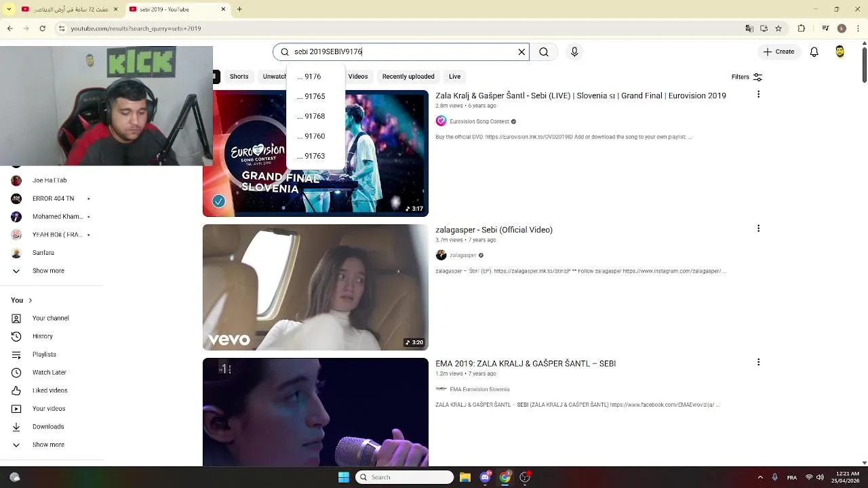868x488 pixels.
Task: Open the Create menu
Action: click(x=778, y=52)
